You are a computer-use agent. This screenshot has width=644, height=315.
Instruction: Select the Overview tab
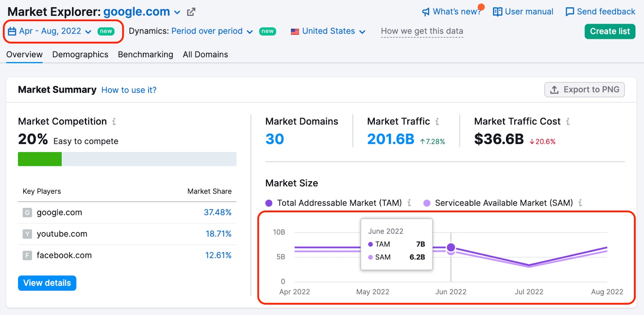(25, 54)
